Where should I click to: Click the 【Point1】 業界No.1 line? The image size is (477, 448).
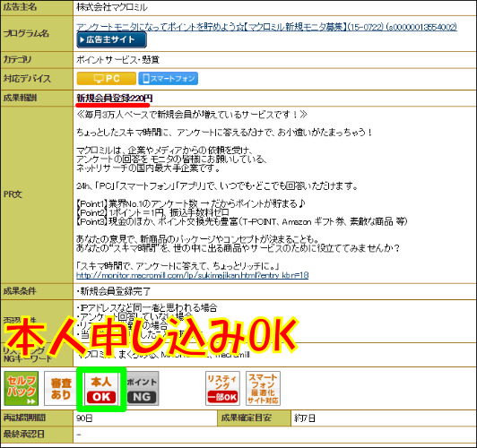pos(191,203)
